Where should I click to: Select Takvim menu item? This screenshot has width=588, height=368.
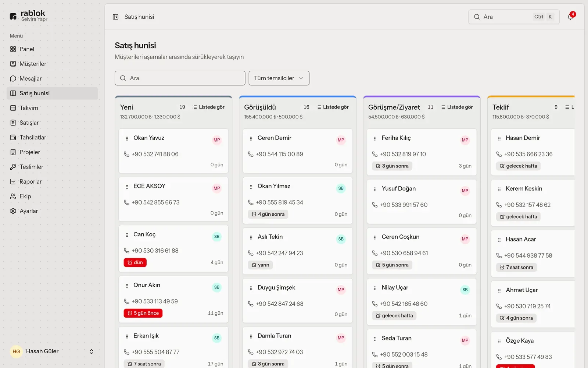click(52, 108)
